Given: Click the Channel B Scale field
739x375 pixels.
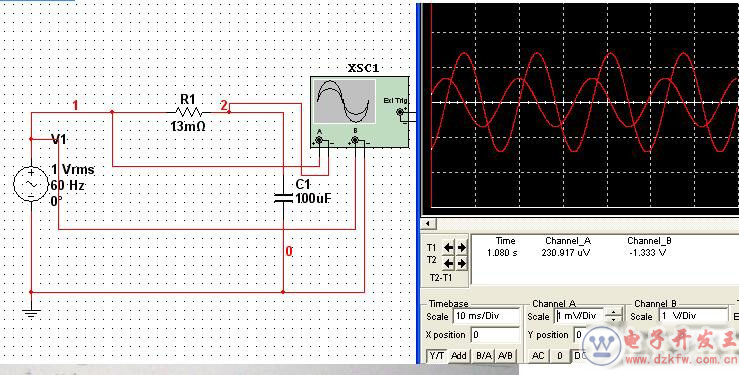Looking at the screenshot, I should pos(693,316).
